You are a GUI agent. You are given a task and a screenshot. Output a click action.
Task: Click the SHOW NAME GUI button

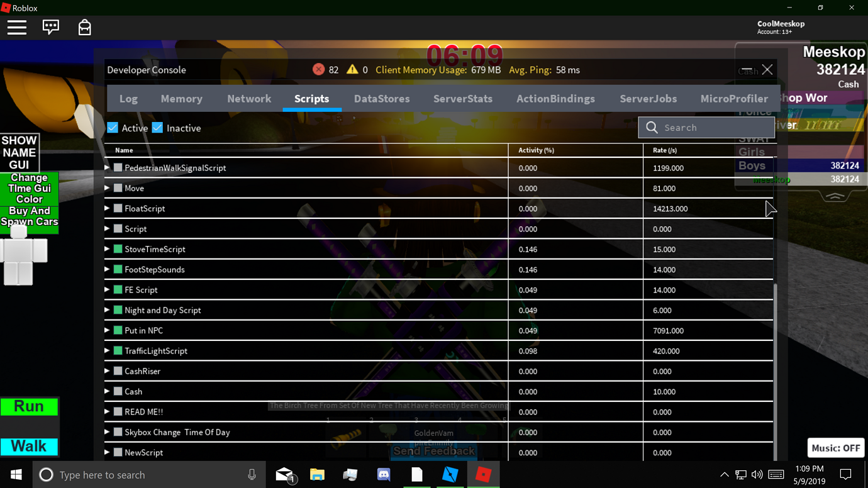click(x=19, y=152)
